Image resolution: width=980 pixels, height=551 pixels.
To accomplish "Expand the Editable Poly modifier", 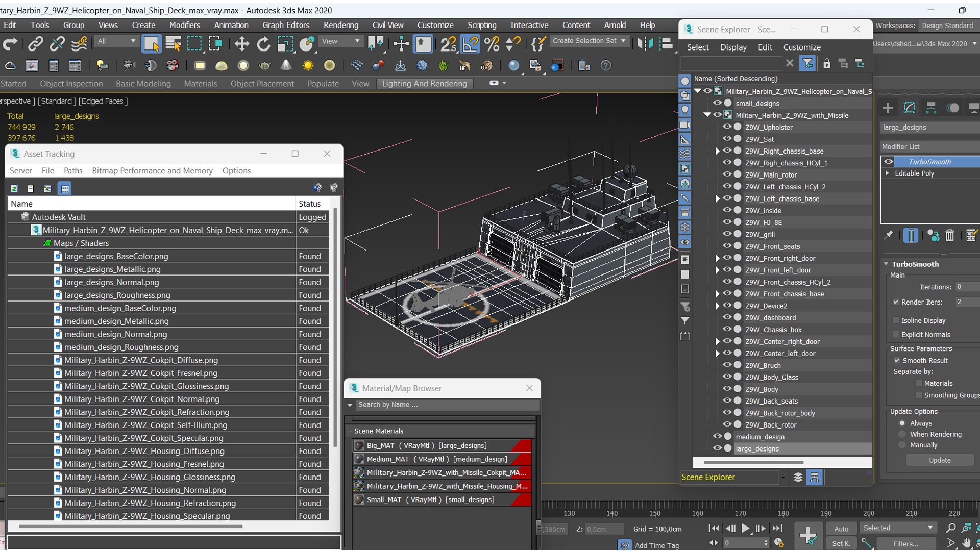I will pyautogui.click(x=888, y=173).
